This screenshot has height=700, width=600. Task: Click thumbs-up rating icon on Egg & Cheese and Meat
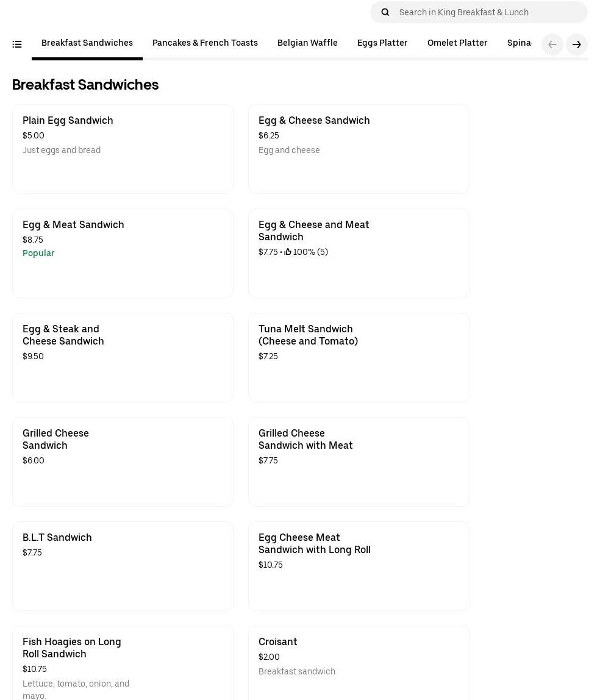click(288, 252)
